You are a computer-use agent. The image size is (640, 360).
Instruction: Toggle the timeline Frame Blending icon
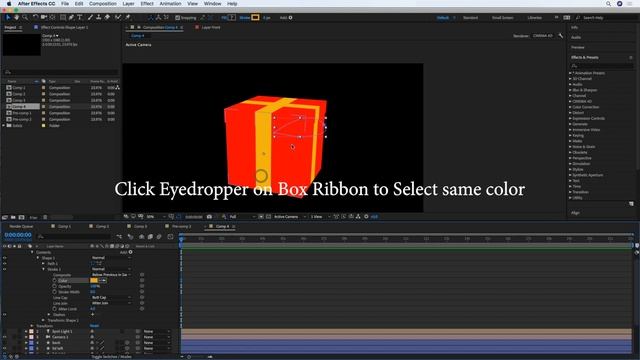pyautogui.click(x=150, y=236)
